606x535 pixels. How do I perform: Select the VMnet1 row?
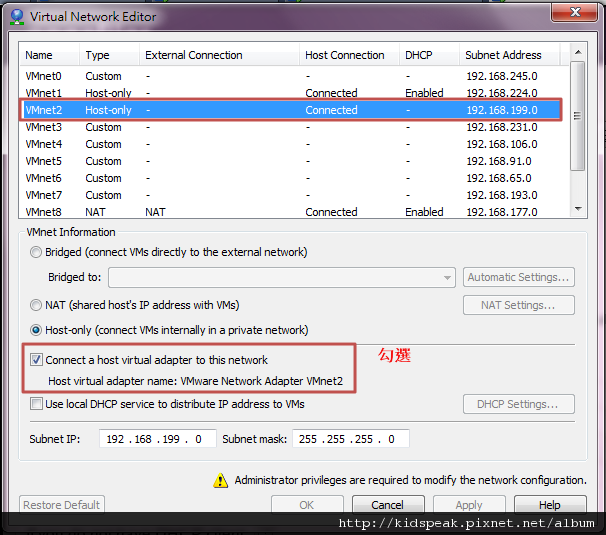[x=292, y=93]
